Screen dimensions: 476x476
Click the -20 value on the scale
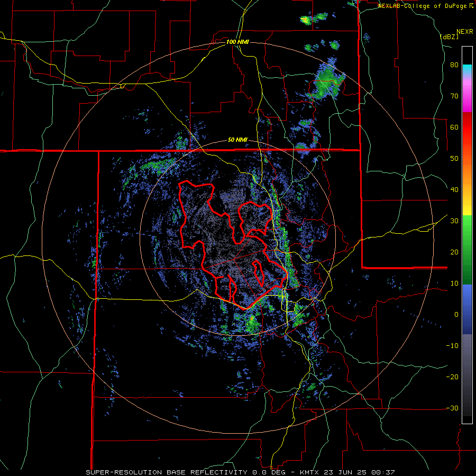(452, 377)
